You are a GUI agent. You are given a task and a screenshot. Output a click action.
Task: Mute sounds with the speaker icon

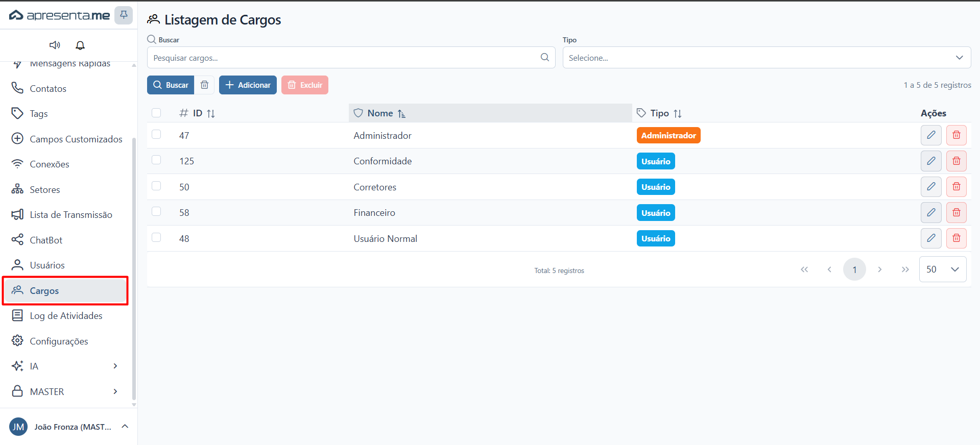55,45
